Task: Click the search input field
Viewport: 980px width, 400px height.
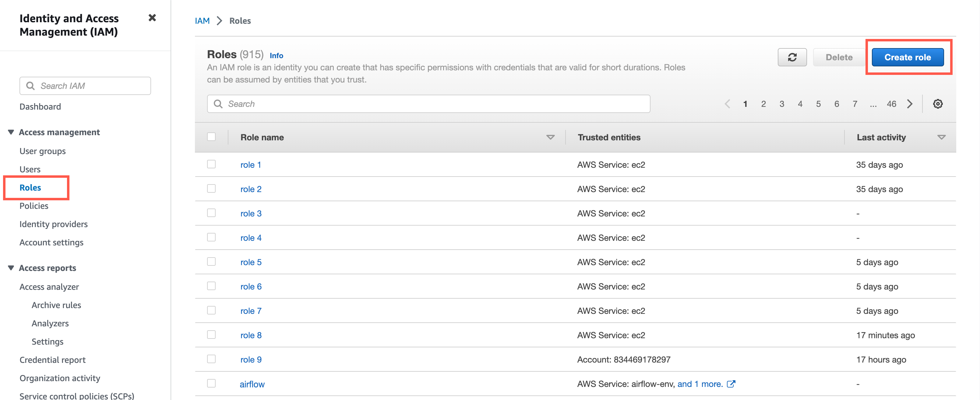Action: point(429,103)
